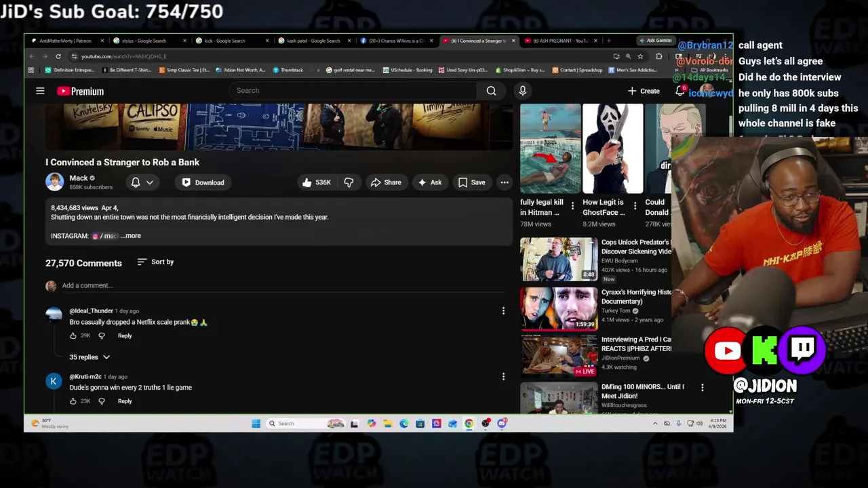The height and width of the screenshot is (488, 868).
Task: Click the Add a comment field
Action: tap(283, 286)
